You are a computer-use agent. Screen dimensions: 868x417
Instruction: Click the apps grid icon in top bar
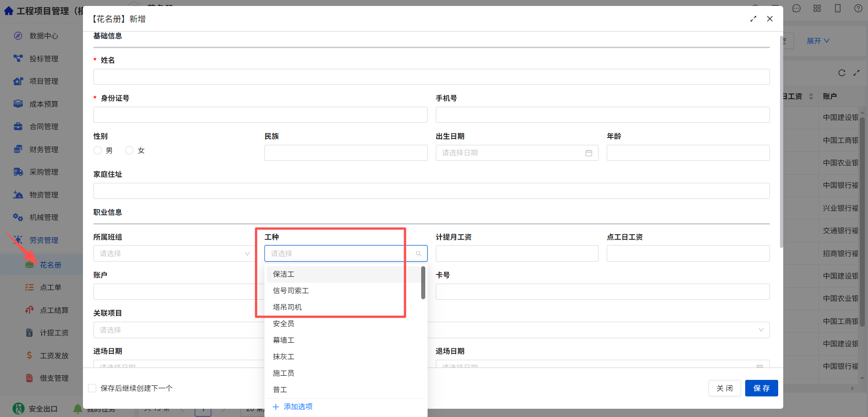tap(817, 8)
